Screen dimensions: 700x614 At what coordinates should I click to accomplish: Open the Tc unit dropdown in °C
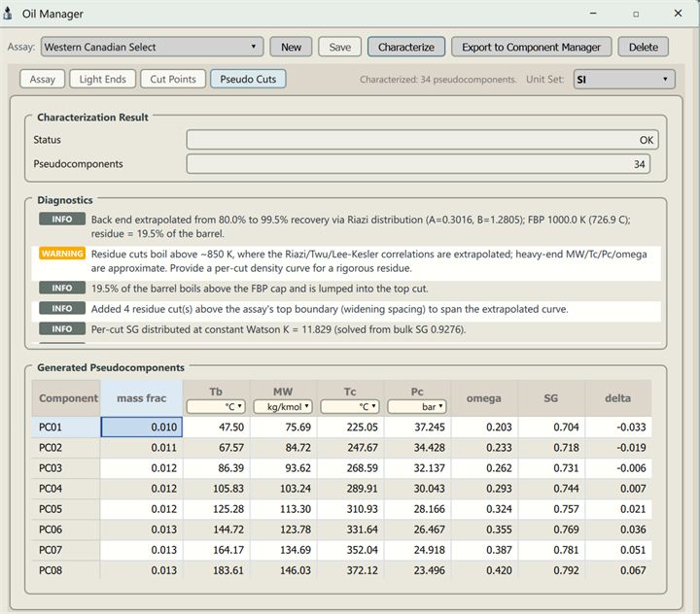350,406
